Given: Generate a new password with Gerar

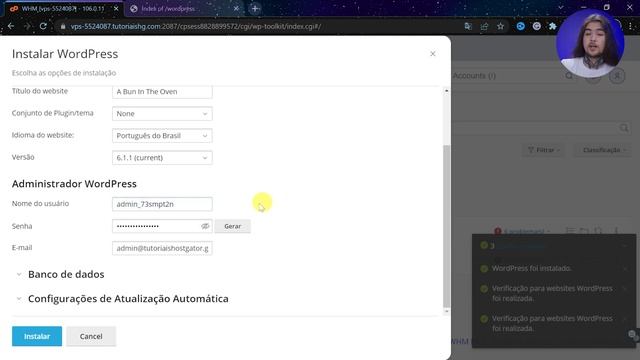Looking at the screenshot, I should pos(232,226).
